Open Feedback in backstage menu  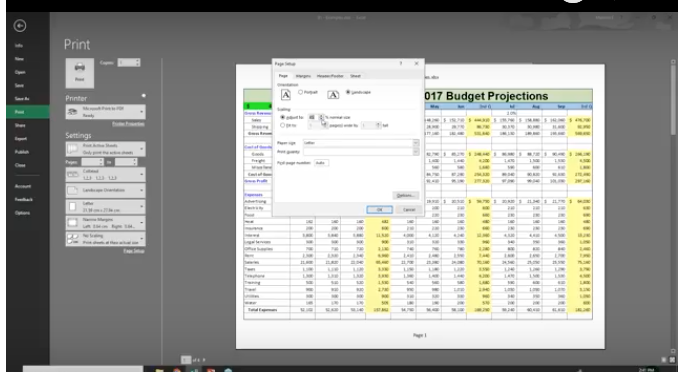(23, 199)
